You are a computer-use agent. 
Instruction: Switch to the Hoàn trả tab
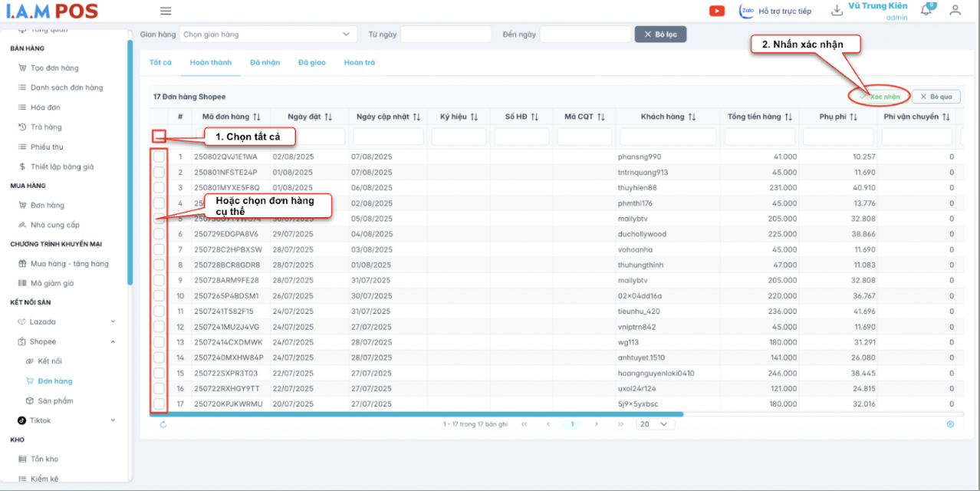point(359,62)
